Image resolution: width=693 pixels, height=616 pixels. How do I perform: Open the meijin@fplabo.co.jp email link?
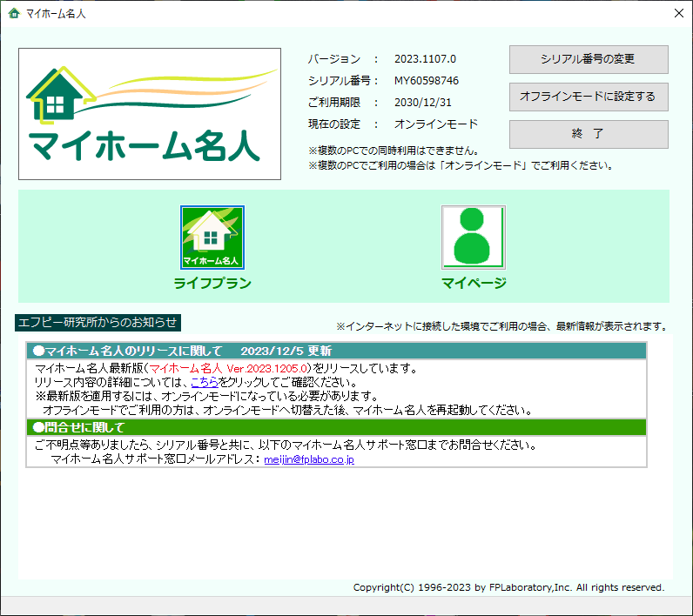(x=309, y=459)
